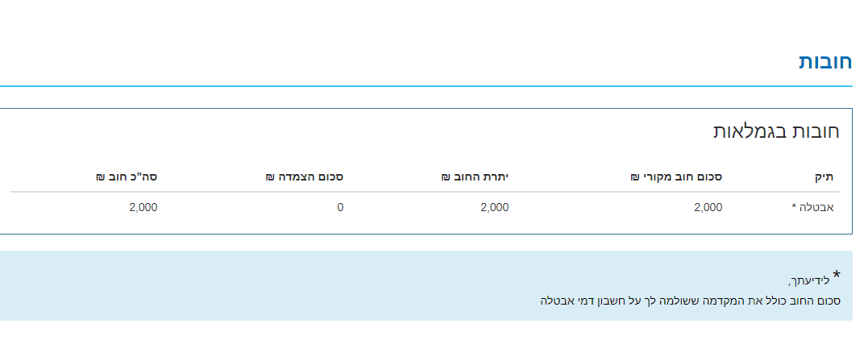Image resolution: width=868 pixels, height=361 pixels.
Task: Select the חובות בגמלאות section title
Action: tap(776, 132)
